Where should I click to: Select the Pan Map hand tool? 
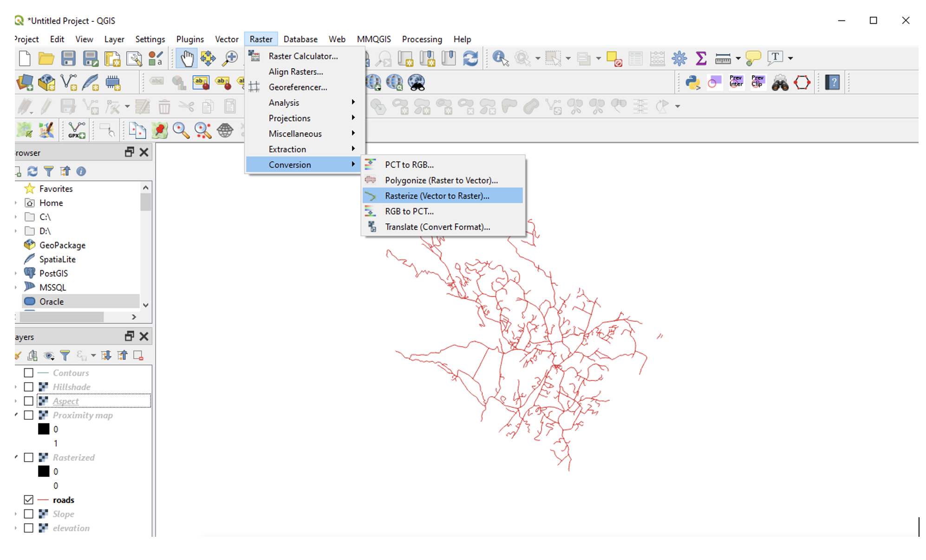point(187,59)
